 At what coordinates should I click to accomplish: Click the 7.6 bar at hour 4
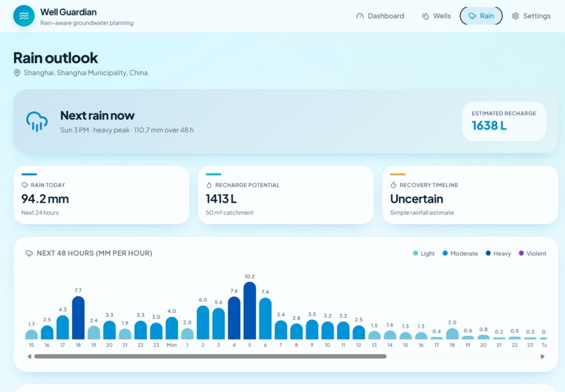pyautogui.click(x=234, y=318)
